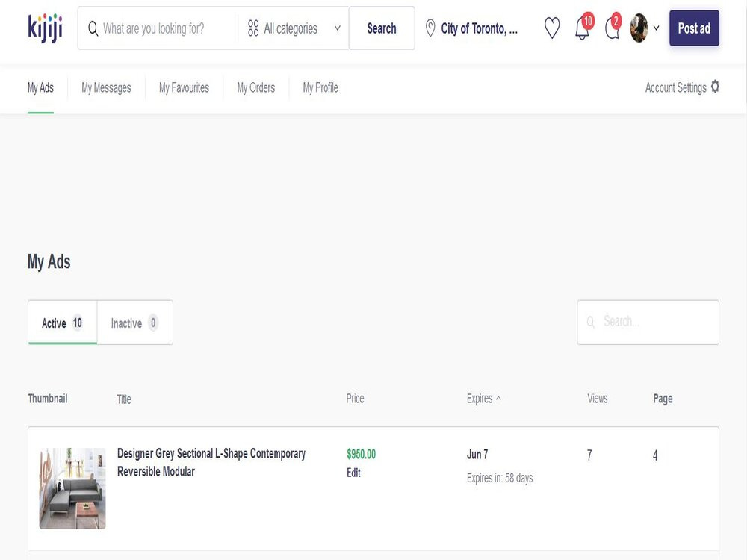Click the location pin icon
The image size is (747, 560).
coord(430,28)
